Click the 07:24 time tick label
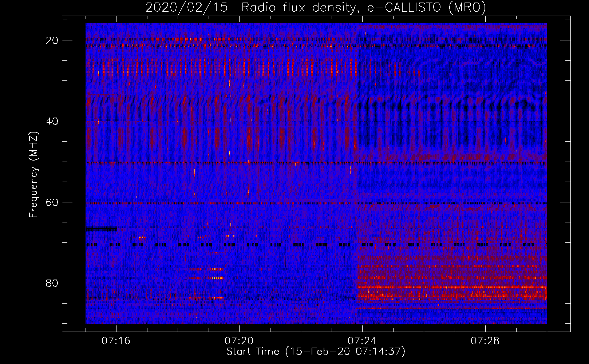The height and width of the screenshot is (364, 589). coord(362,341)
